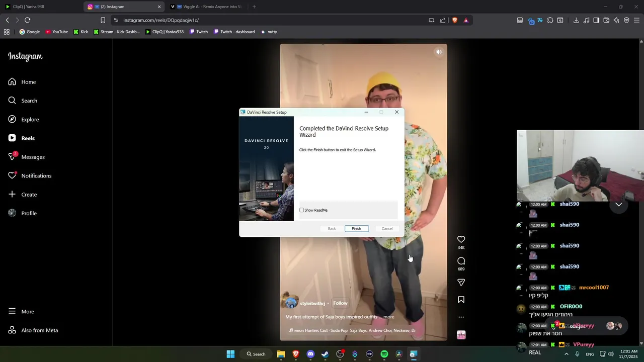Viewport: 644px width, 362px height.
Task: Bookmark this page icon
Action: (103, 20)
